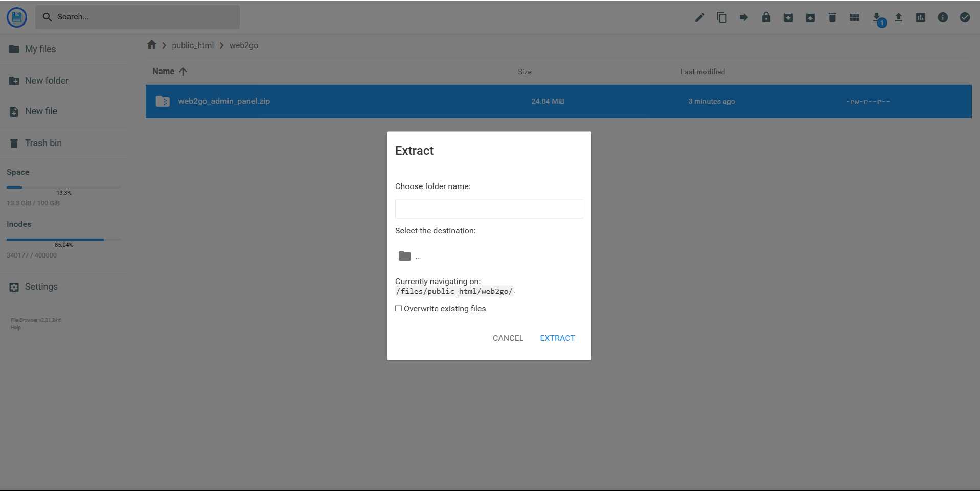Go to public_html in the breadcrumb
Screen dimensions: 980x491
click(193, 45)
